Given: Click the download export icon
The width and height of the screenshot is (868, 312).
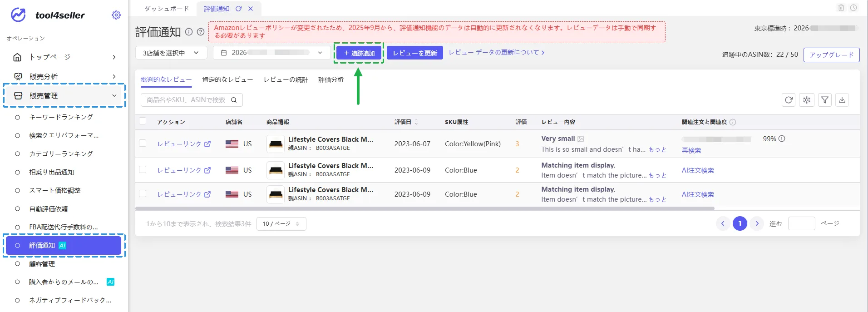Looking at the screenshot, I should point(842,100).
